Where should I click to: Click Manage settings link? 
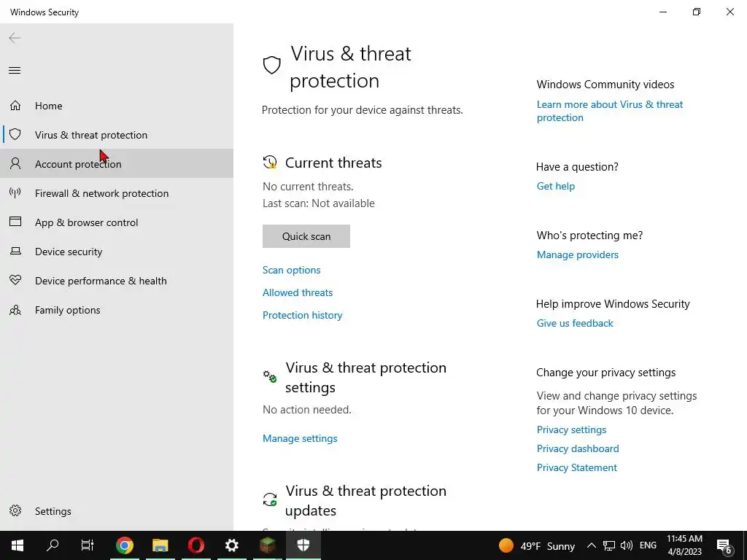(x=300, y=438)
